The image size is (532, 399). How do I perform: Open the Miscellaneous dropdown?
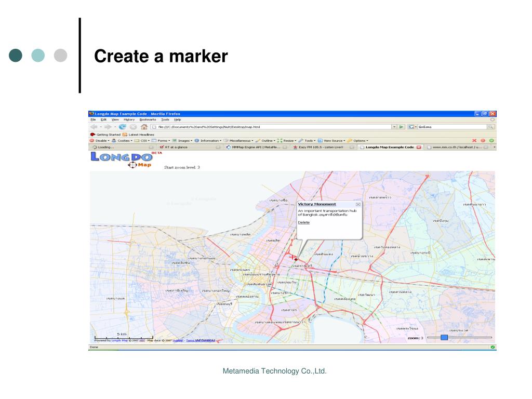click(238, 140)
